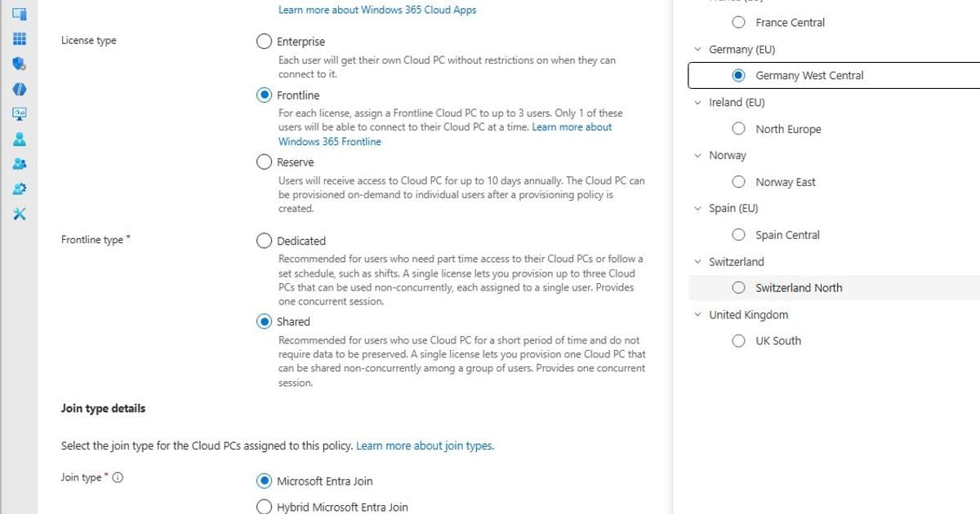Open Endpoint security shield icon
This screenshot has height=514, width=980.
pyautogui.click(x=18, y=64)
